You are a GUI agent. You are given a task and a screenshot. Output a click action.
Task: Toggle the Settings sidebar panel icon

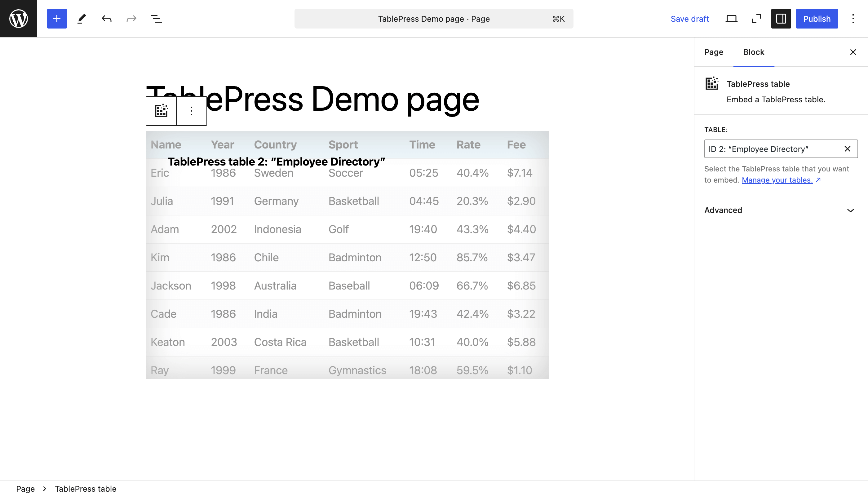[781, 18]
